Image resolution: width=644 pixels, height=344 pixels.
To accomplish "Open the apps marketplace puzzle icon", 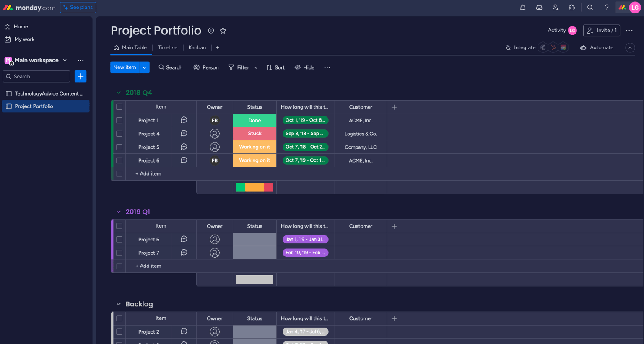I will 572,7.
